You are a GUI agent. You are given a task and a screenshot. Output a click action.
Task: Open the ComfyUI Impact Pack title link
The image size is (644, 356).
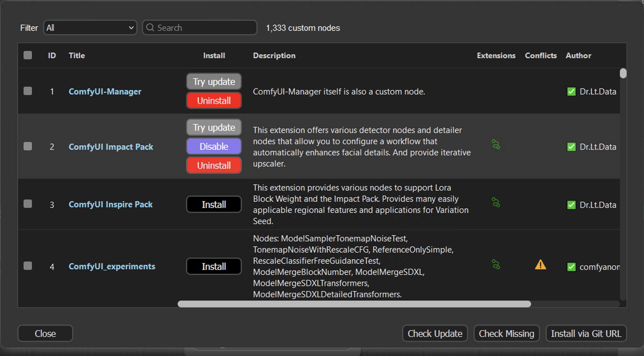point(111,147)
